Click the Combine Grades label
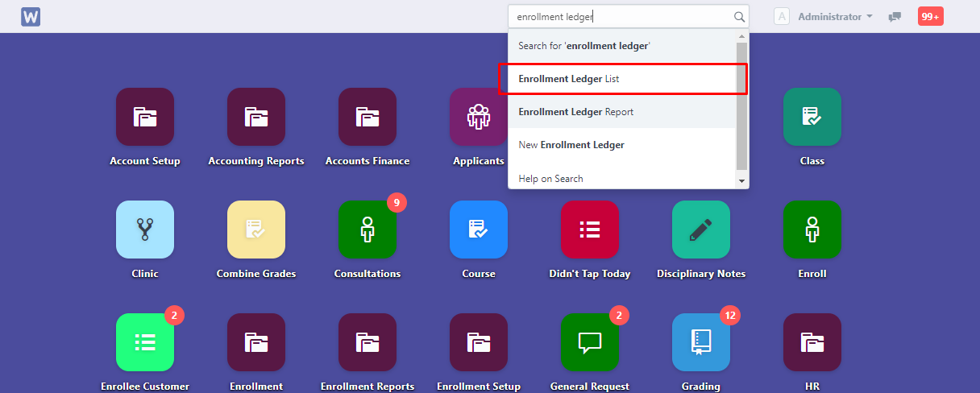Viewport: 980px width, 393px height. click(x=256, y=274)
